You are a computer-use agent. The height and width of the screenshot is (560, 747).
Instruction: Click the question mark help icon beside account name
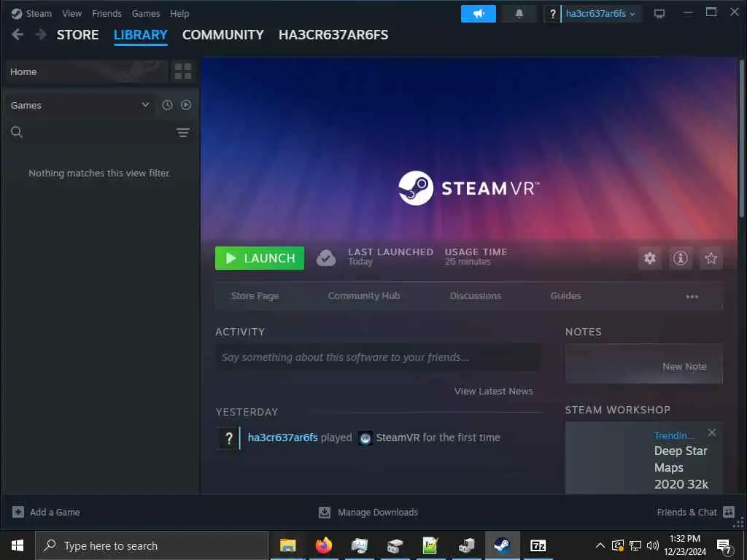click(x=552, y=14)
